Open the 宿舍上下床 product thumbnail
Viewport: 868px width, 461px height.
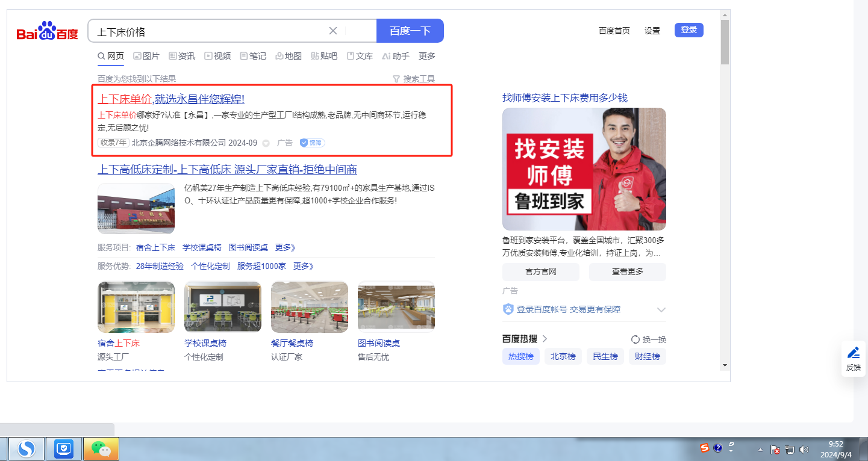coord(136,307)
